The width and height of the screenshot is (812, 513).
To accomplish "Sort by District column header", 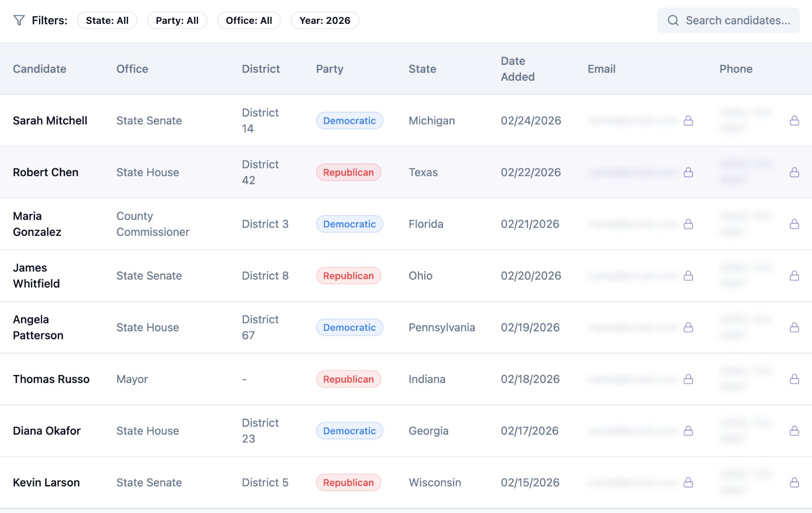I will coord(261,69).
